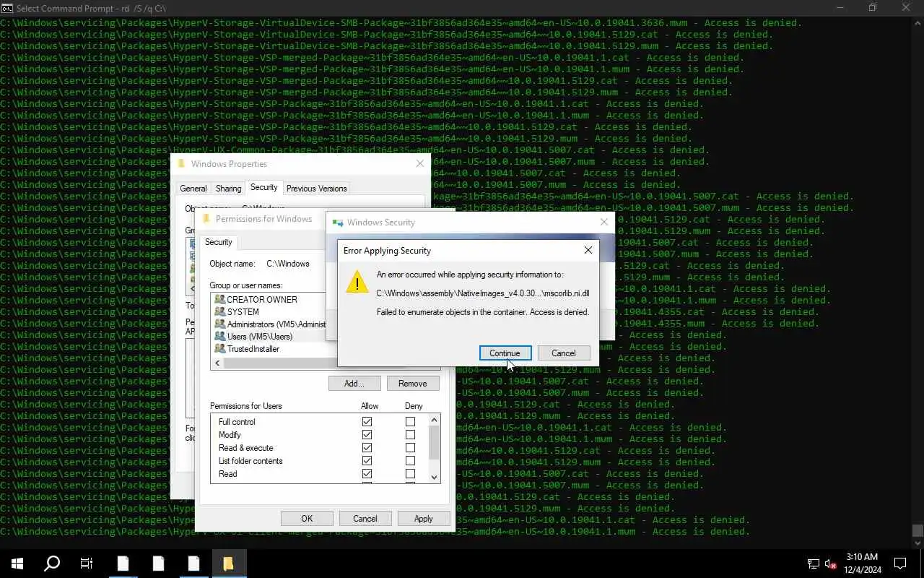This screenshot has height=578, width=924.
Task: Close the Windows Properties window
Action: (x=420, y=164)
